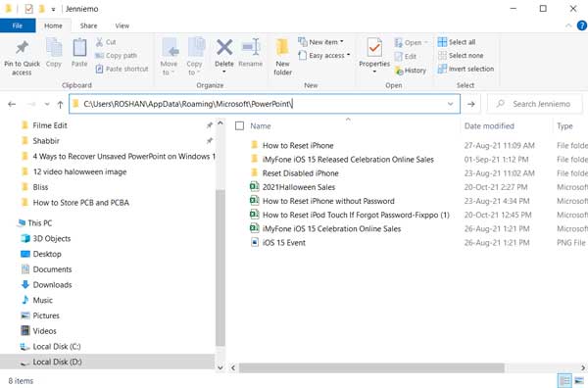Click Pin to Quick access icon
The image size is (588, 388).
(22, 48)
